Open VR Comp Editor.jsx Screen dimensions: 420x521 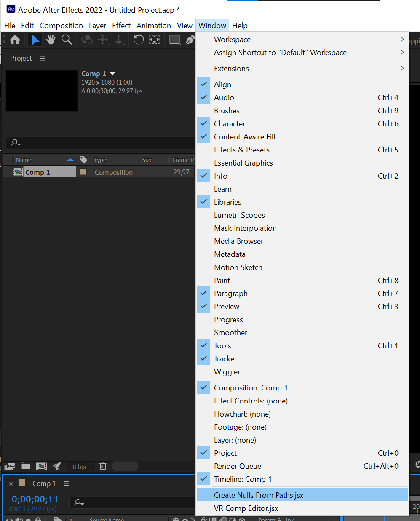pos(302,508)
